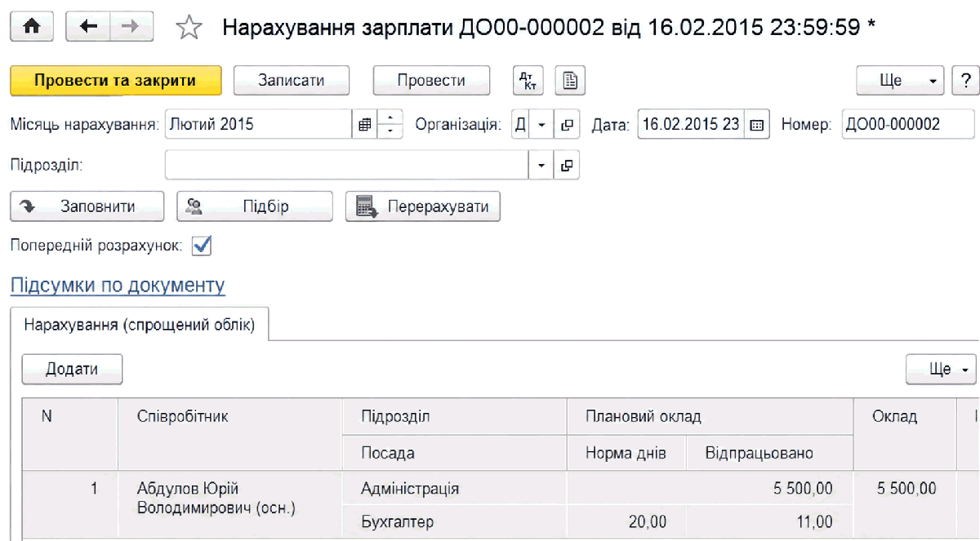Select the 20,00 Норма днів cell
Image resolution: width=980 pixels, height=541 pixels.
click(x=626, y=521)
